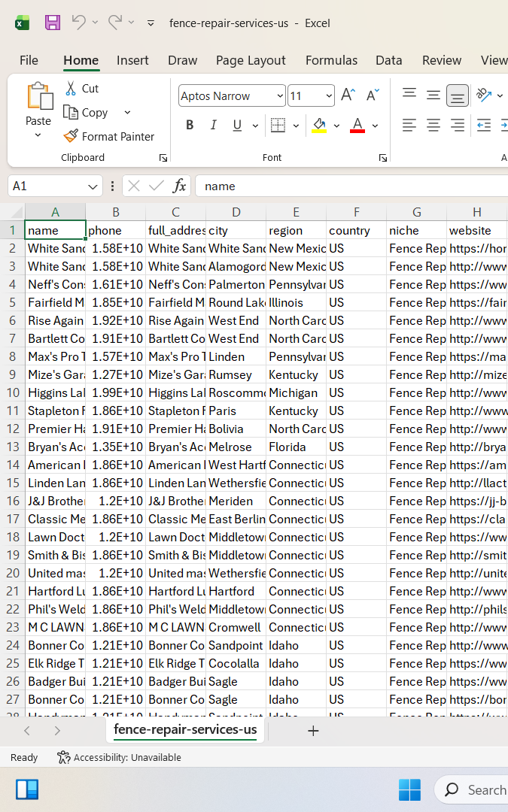The height and width of the screenshot is (812, 508).
Task: Open the font size 11 dropdown
Action: pos(329,95)
